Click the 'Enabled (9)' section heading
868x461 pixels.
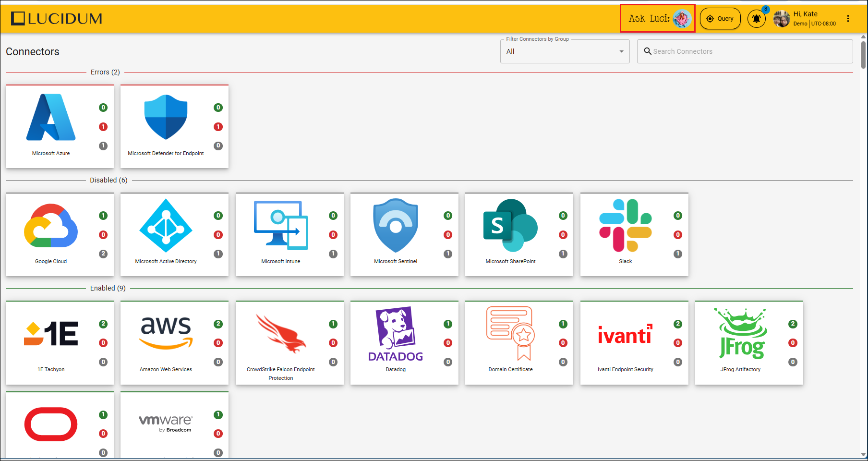108,288
